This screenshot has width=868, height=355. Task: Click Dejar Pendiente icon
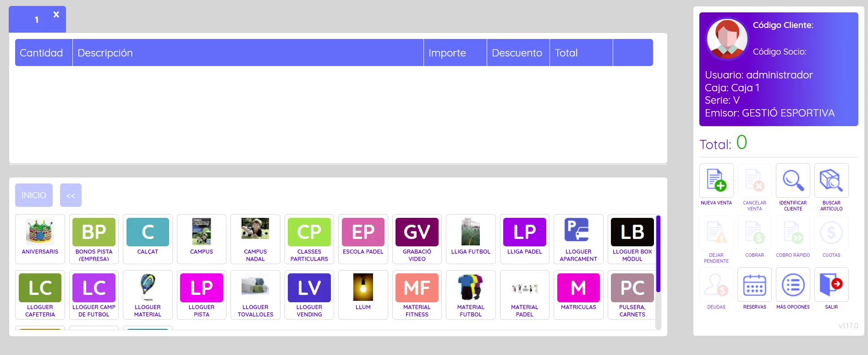pyautogui.click(x=716, y=233)
